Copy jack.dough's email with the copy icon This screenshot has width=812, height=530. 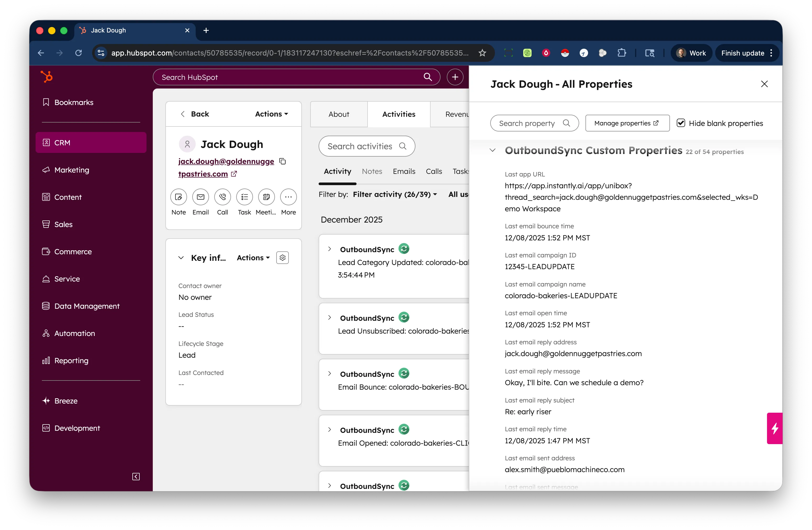[283, 161]
